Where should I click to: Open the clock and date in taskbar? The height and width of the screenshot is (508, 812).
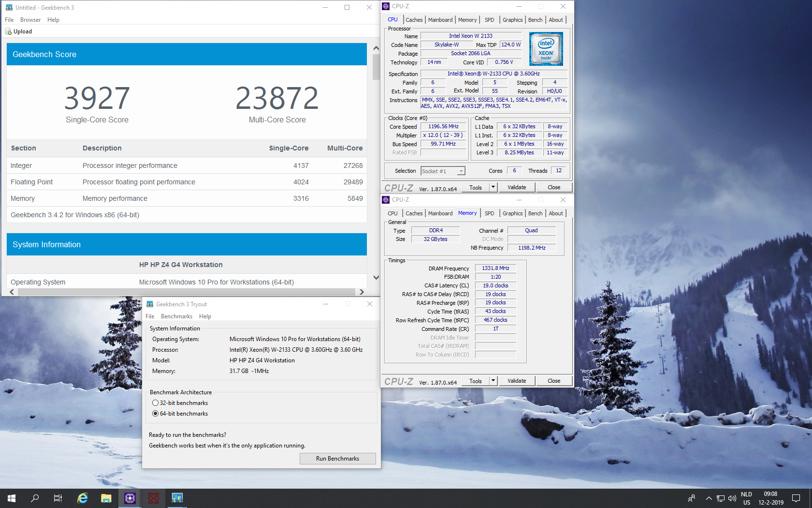(x=770, y=498)
